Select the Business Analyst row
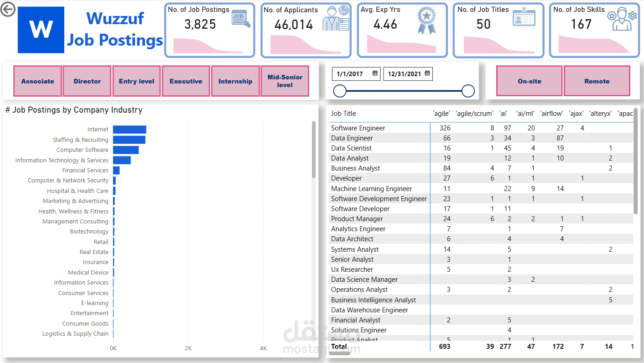 [x=481, y=168]
